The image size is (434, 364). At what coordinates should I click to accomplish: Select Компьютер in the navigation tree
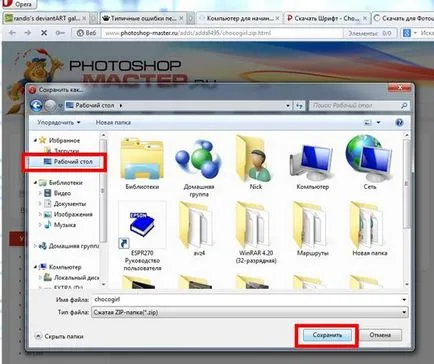click(x=65, y=267)
